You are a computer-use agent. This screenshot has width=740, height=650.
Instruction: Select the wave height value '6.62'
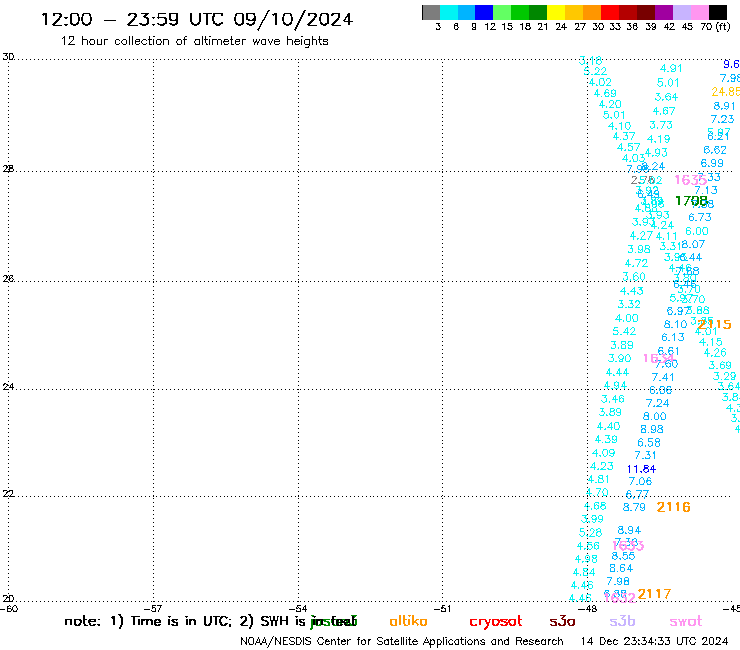coord(715,150)
